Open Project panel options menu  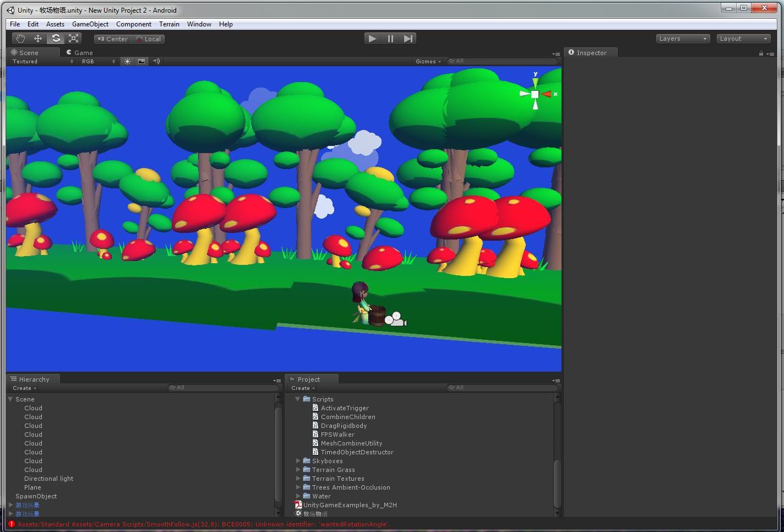[556, 381]
